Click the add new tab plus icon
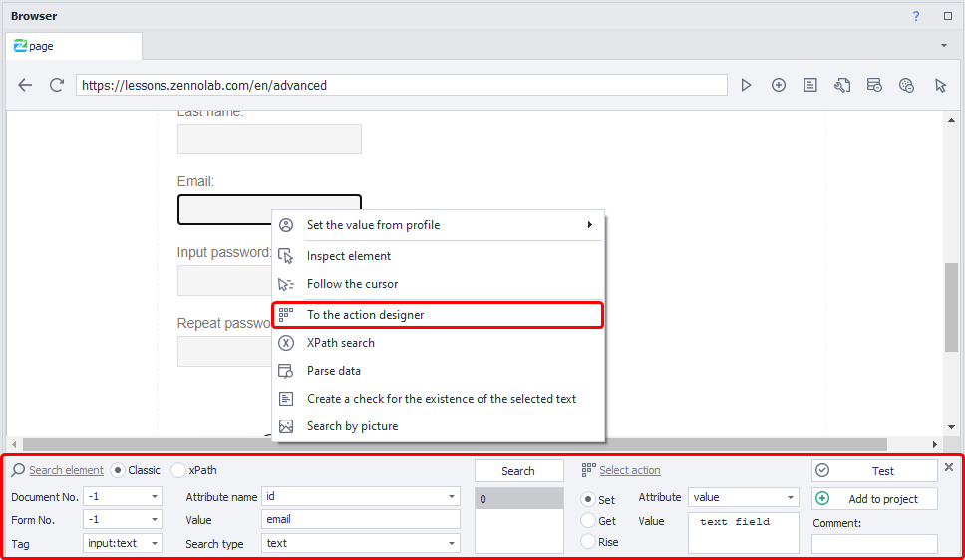Screen dimensions: 965x560 click(779, 86)
